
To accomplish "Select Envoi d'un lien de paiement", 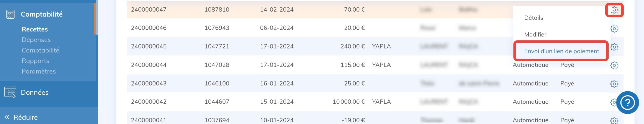I will 561,51.
